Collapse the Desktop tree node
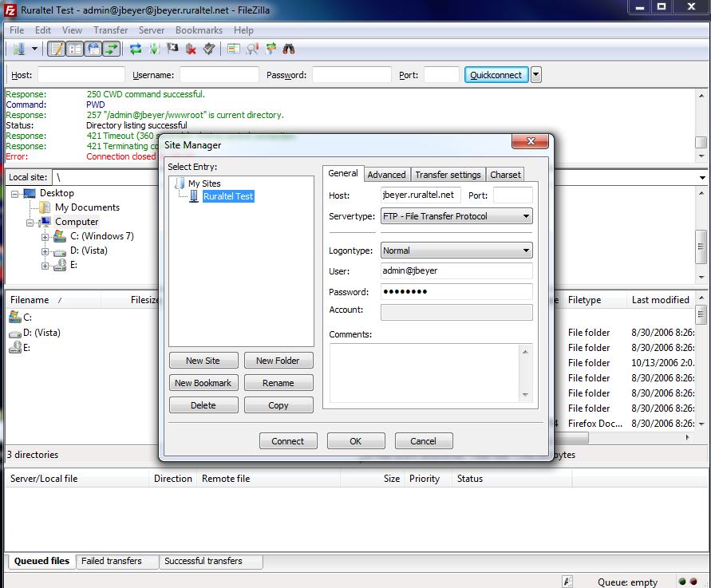711x588 pixels. point(15,194)
